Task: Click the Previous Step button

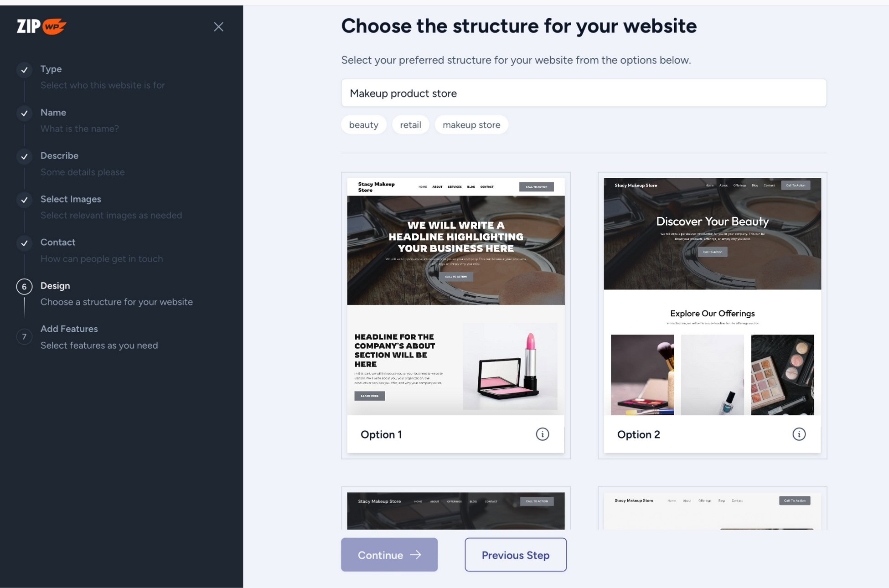Action: (x=516, y=555)
